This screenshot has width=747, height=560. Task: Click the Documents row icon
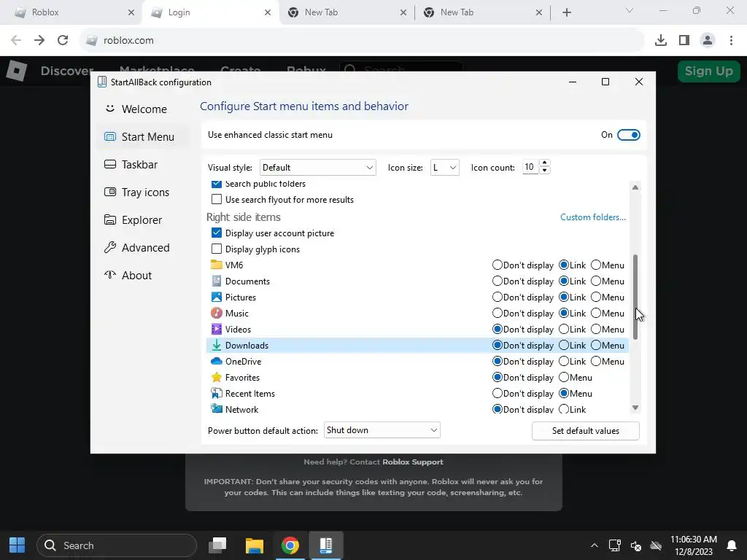click(x=216, y=281)
